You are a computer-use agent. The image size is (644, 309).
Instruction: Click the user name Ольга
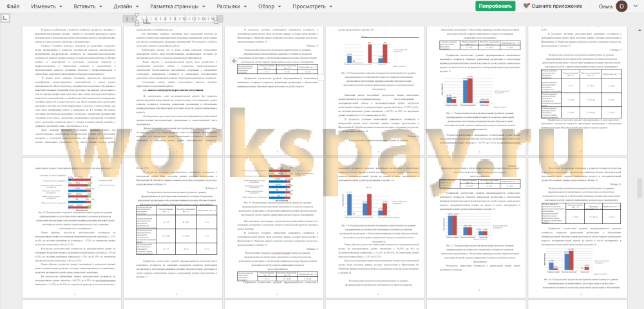[605, 6]
